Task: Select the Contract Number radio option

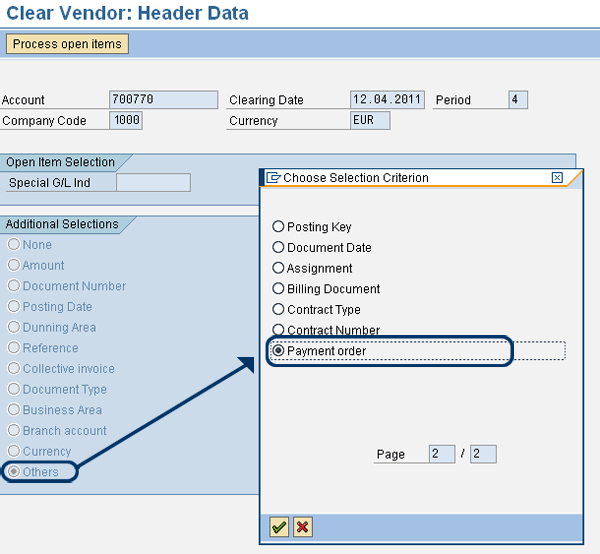Action: [279, 330]
